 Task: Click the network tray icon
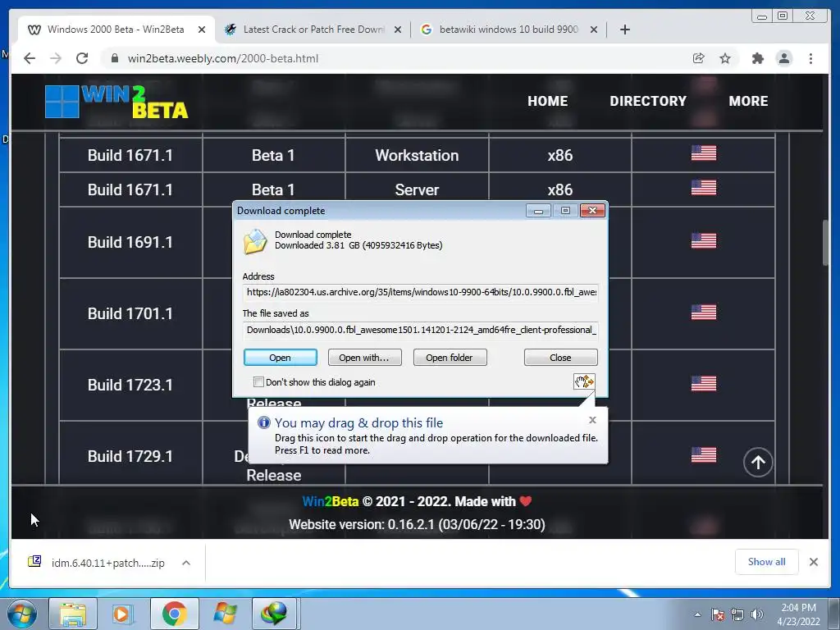(x=737, y=614)
